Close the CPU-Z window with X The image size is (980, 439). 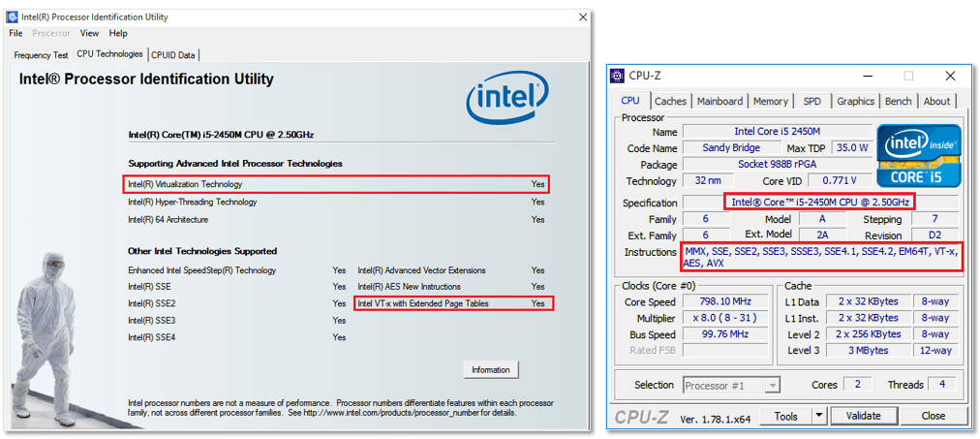click(950, 76)
